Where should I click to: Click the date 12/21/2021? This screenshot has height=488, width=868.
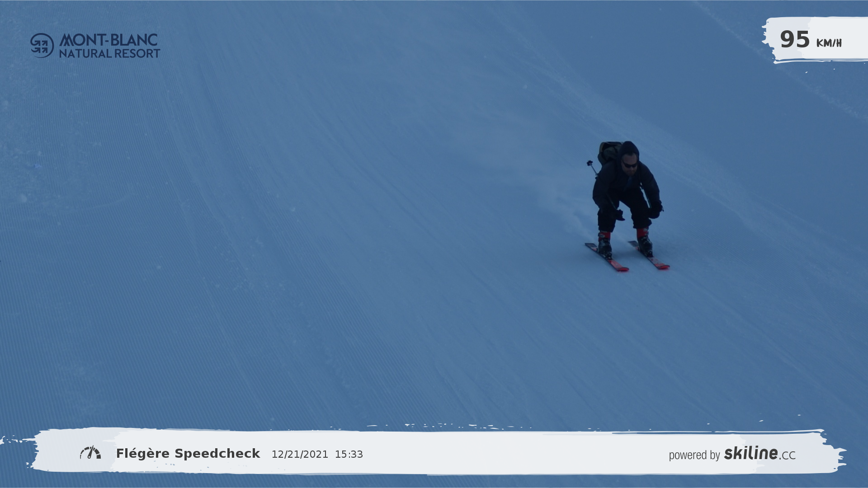click(300, 455)
